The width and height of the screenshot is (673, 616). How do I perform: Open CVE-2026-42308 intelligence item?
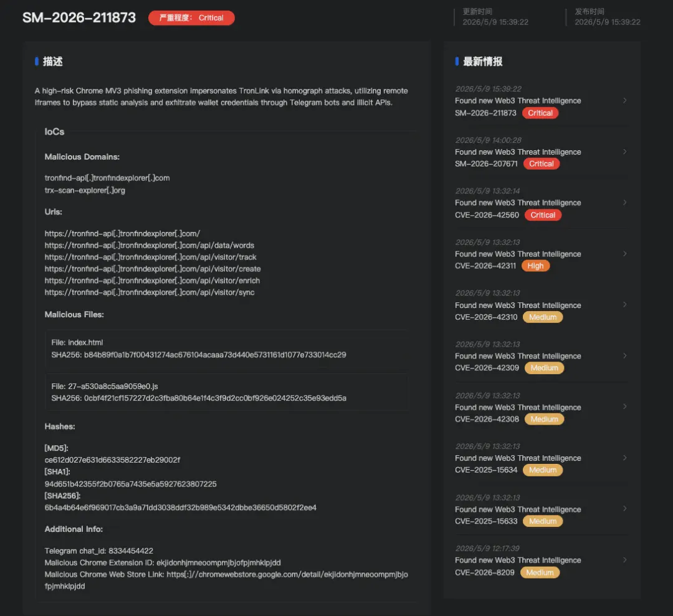pyautogui.click(x=542, y=407)
